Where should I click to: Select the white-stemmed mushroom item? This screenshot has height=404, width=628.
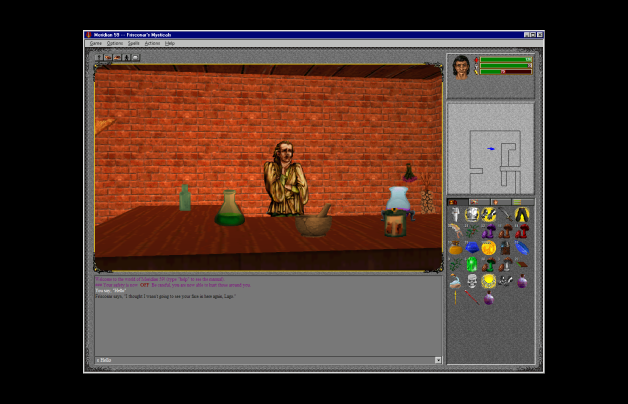(x=505, y=265)
